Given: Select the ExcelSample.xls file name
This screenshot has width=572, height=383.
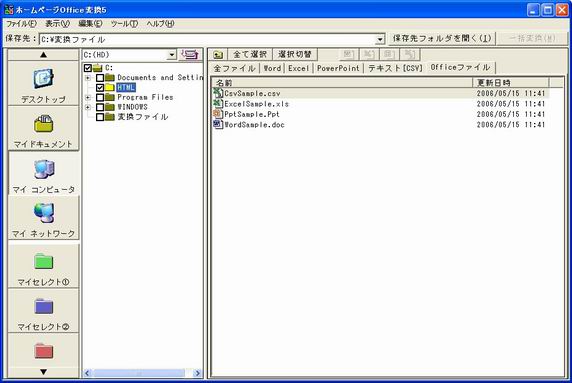Looking at the screenshot, I should point(256,104).
